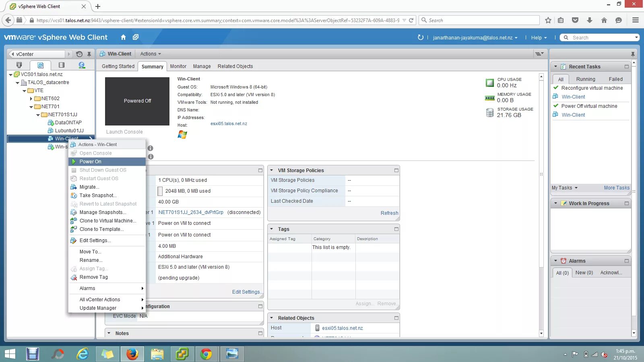Open the panel layout options icon
Viewport: 644px width, 362px height.
click(539, 54)
